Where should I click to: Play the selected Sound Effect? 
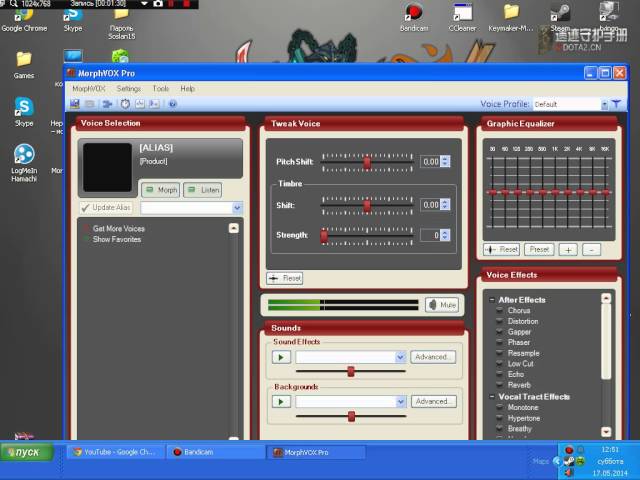[282, 357]
